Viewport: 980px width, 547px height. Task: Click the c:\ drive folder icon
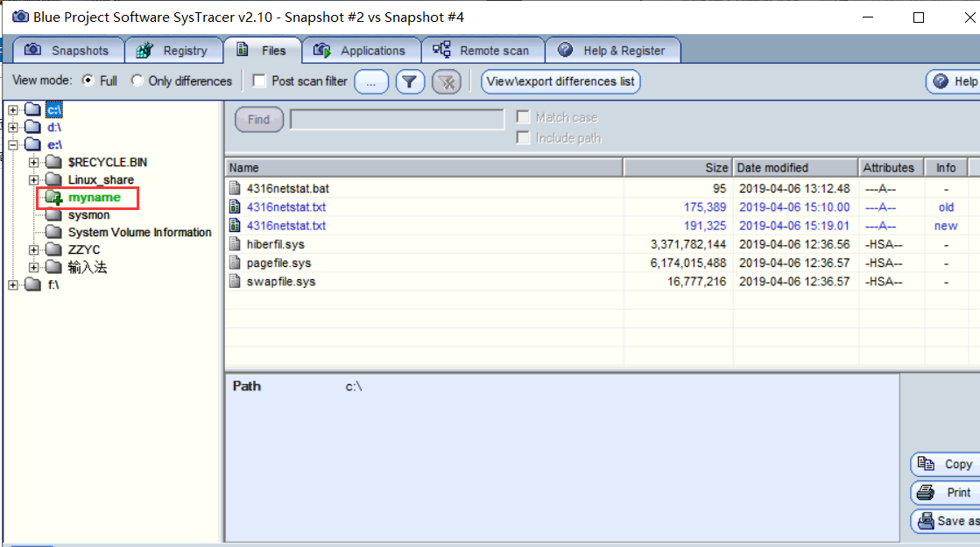point(33,110)
